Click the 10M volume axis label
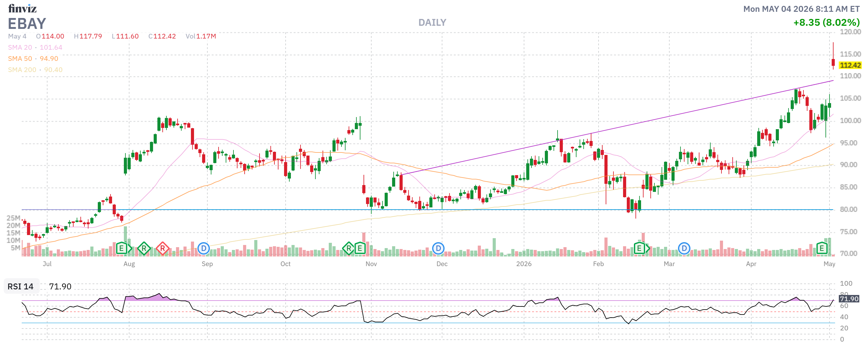The width and height of the screenshot is (868, 349). coord(13,240)
